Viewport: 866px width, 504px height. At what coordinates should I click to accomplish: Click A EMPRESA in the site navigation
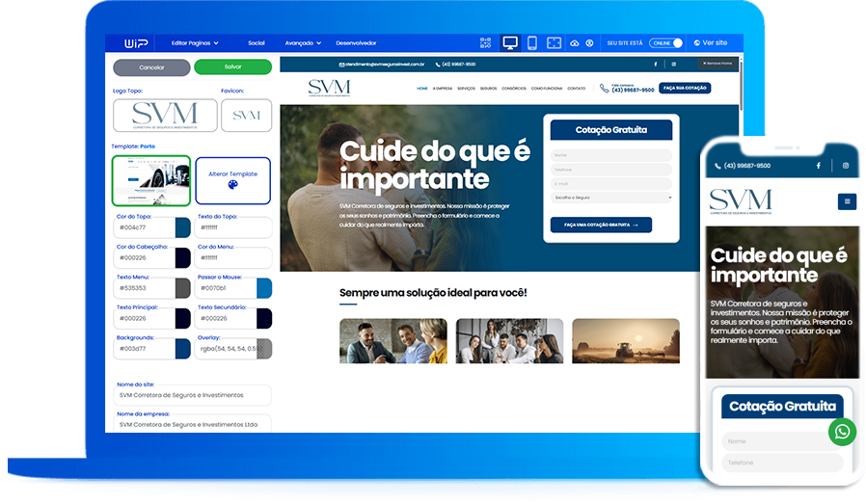[x=443, y=89]
